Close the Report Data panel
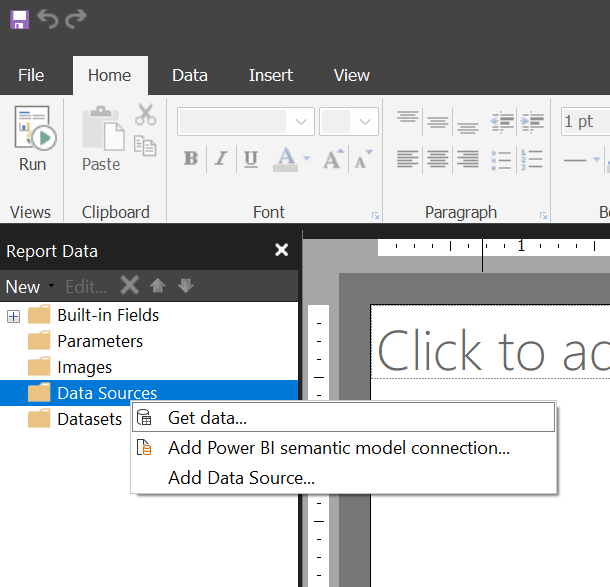 click(282, 251)
